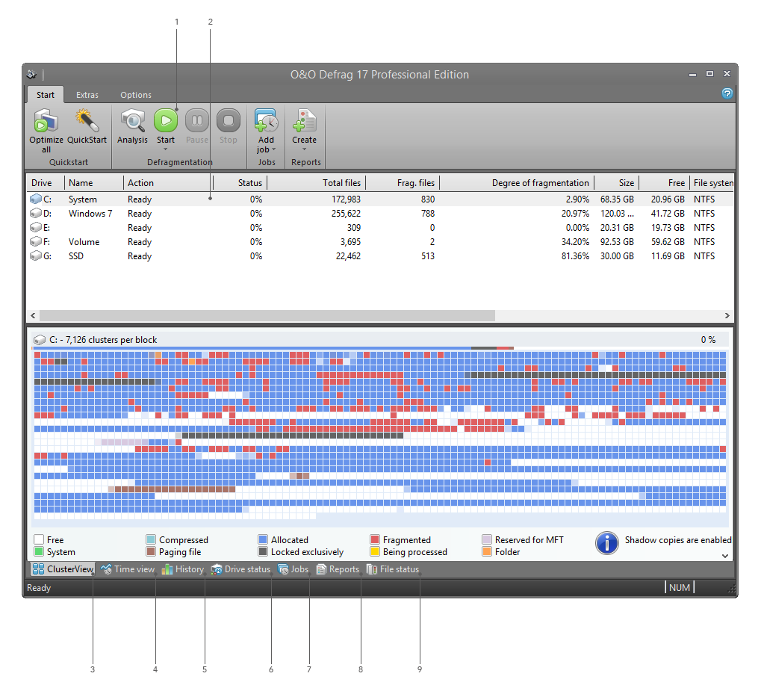
Task: Sort by the Name column header
Action: pyautogui.click(x=94, y=182)
